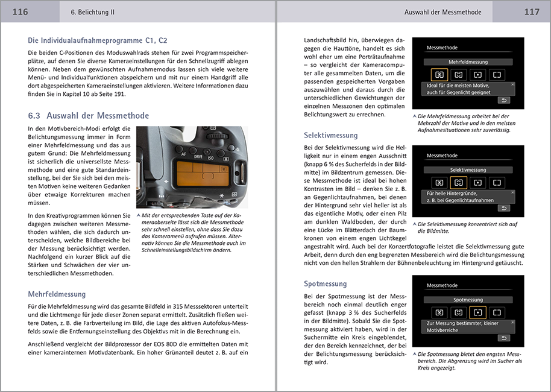Click the highlighted Selektivmessung icon

point(459,183)
